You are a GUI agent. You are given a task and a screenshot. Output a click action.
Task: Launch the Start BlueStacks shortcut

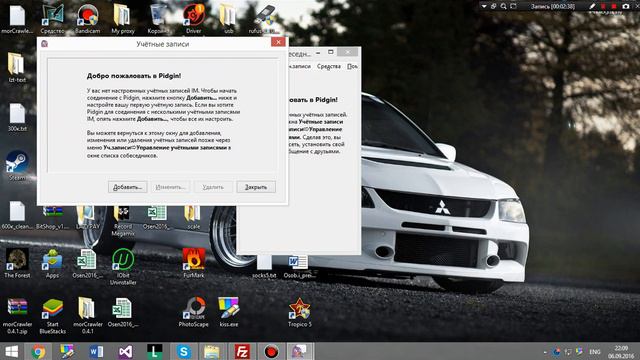pos(52,316)
